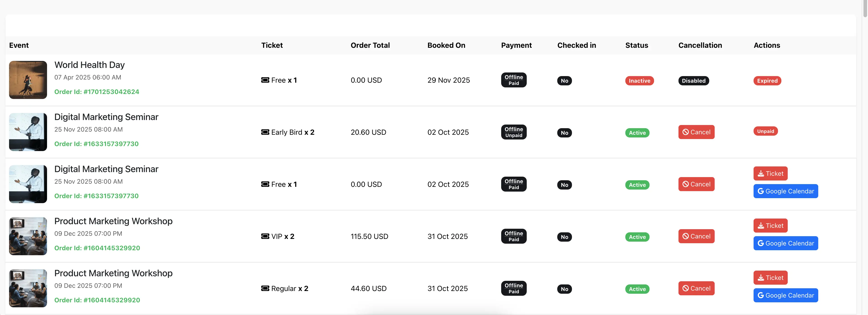Open Order Id #1604145329920
This screenshot has width=868, height=315.
[x=97, y=248]
